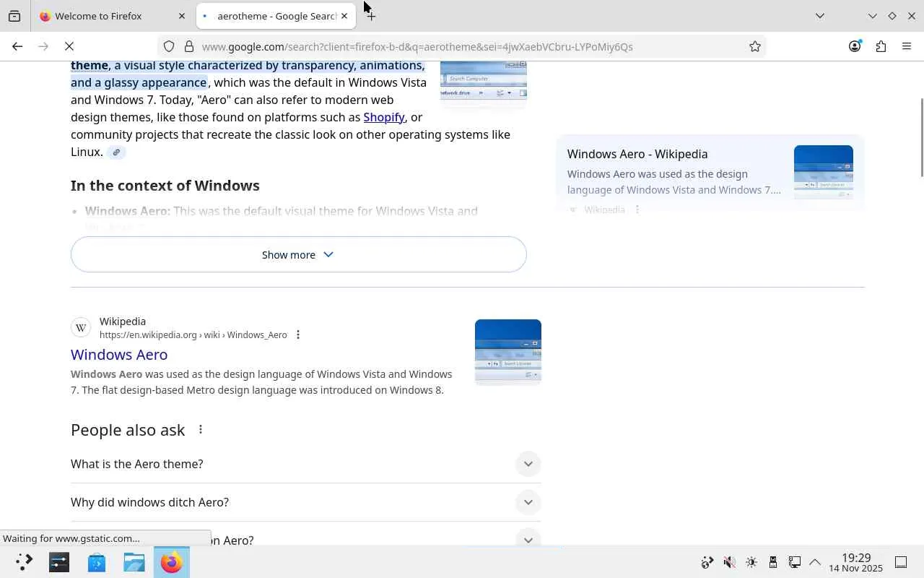Open the Windows Aero search result thumbnail
Screen dimensions: 924x578
(508, 351)
